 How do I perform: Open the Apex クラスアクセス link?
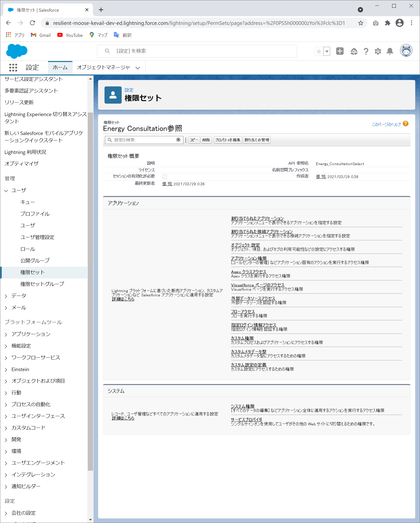coord(249,272)
